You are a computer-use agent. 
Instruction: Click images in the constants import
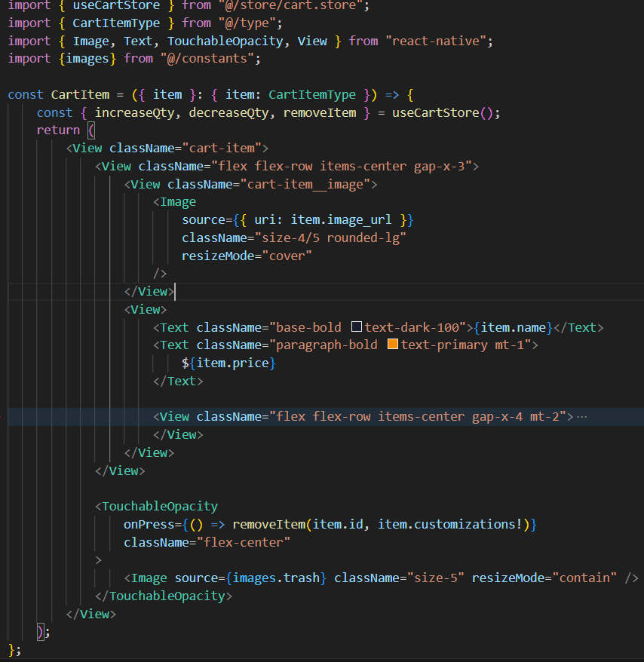pos(87,58)
